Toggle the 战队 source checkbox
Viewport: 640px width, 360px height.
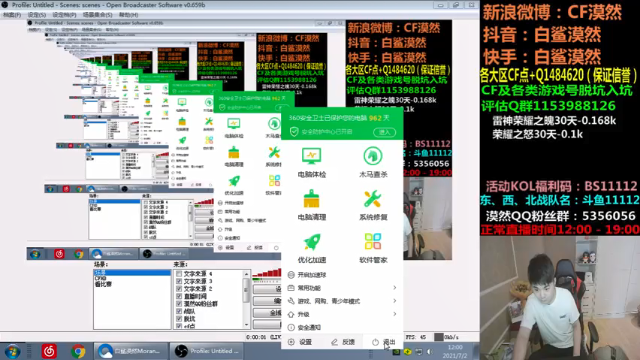(x=179, y=311)
